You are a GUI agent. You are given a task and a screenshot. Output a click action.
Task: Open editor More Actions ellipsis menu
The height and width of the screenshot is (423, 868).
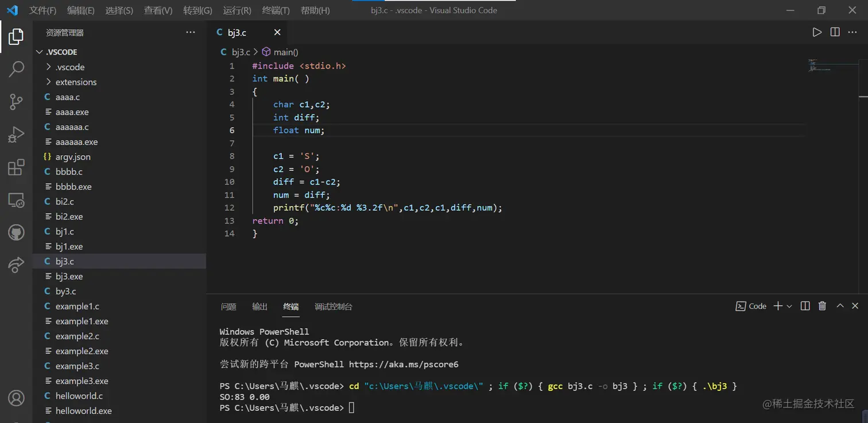854,32
